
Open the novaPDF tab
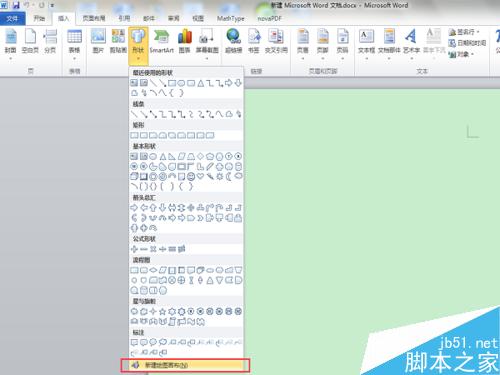[x=269, y=18]
